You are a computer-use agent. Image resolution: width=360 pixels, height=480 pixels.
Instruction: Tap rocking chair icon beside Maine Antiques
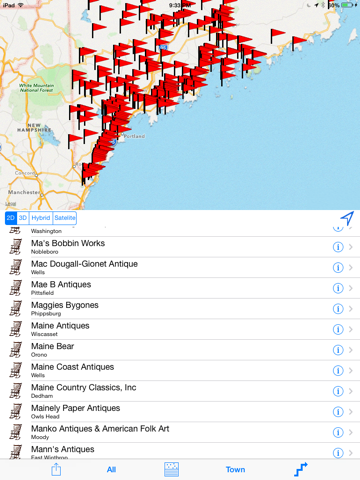[16, 329]
